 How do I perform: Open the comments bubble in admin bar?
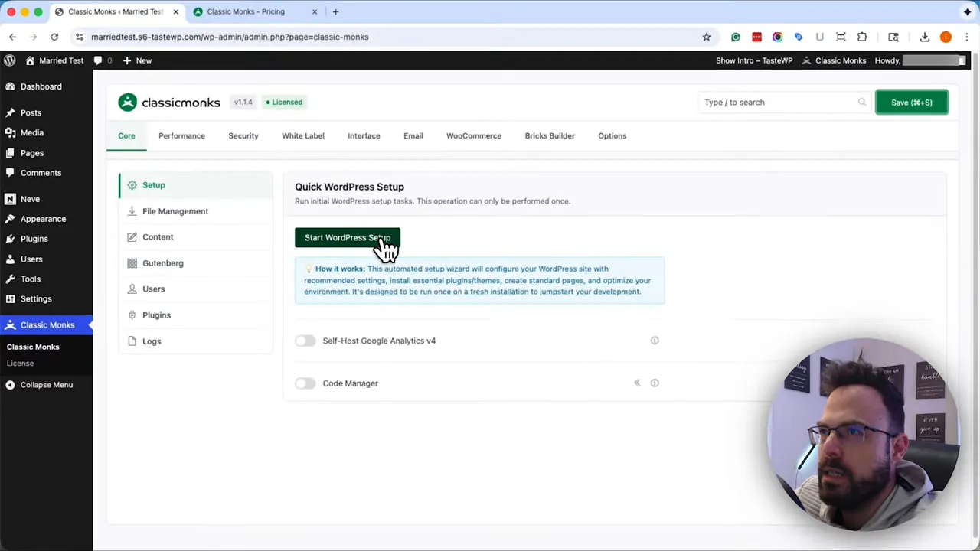click(x=103, y=60)
